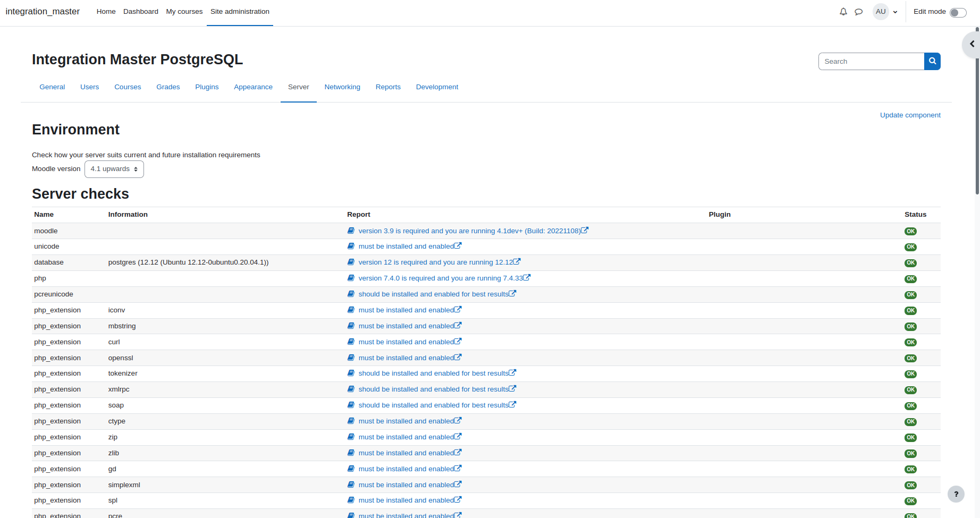Image resolution: width=980 pixels, height=518 pixels.
Task: Open pcreunicode 'should be installed' link
Action: [433, 294]
